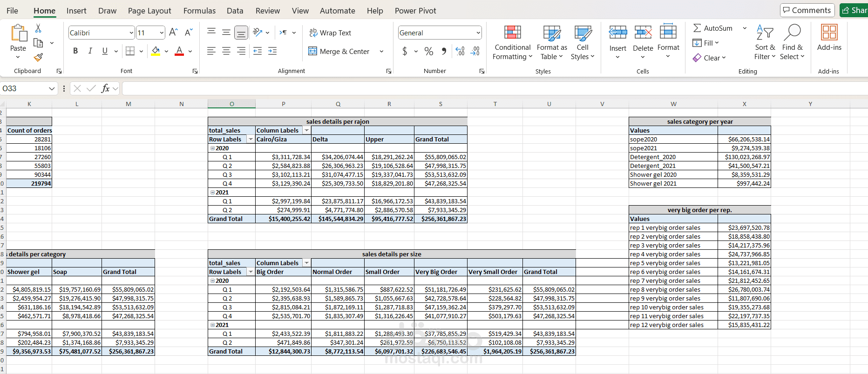Click the Insert Function fx icon
Image resolution: width=868 pixels, height=374 pixels.
tap(106, 88)
